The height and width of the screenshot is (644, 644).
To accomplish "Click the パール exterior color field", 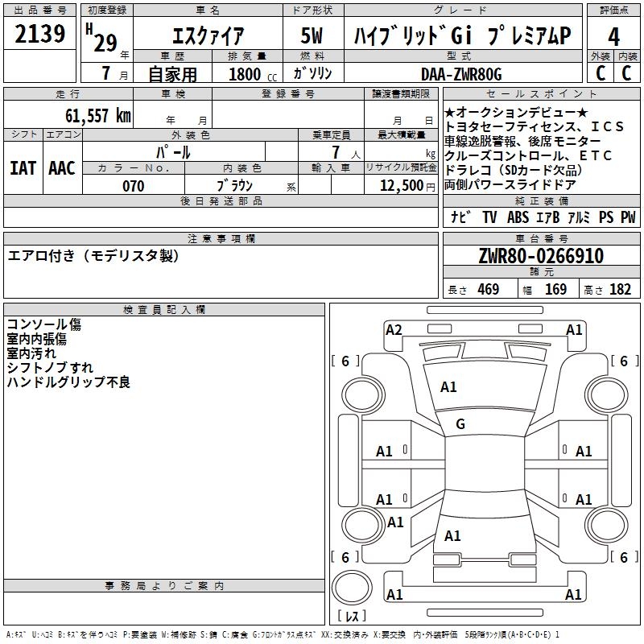I will [173, 152].
